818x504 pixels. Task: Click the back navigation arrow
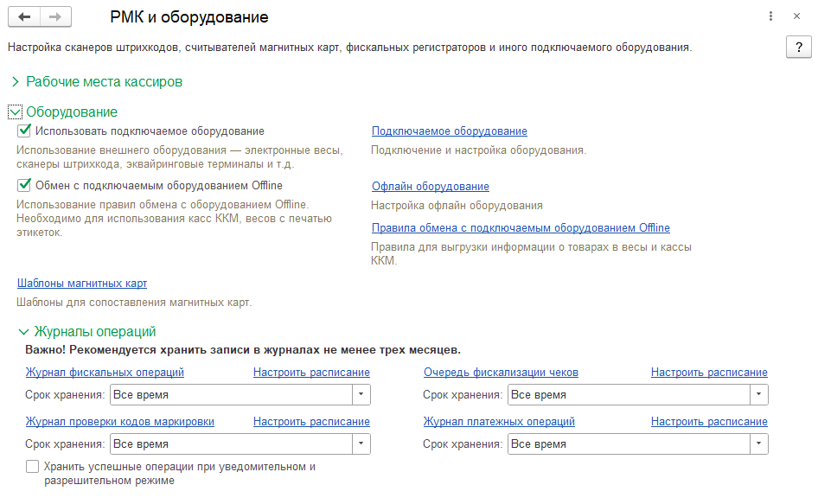pyautogui.click(x=24, y=17)
